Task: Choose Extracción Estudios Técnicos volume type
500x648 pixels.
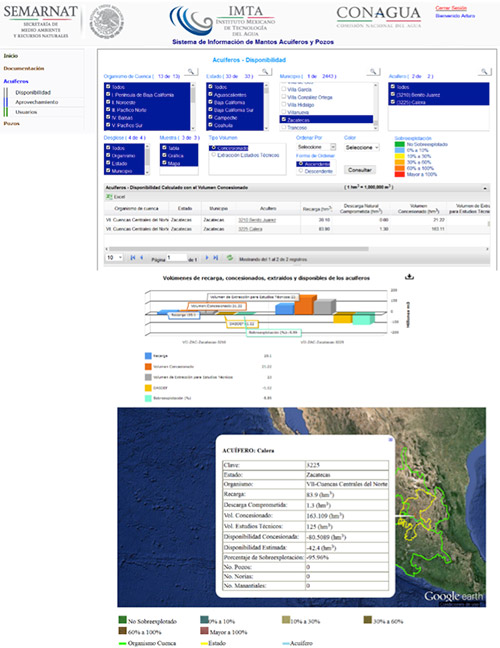Action: coord(214,155)
